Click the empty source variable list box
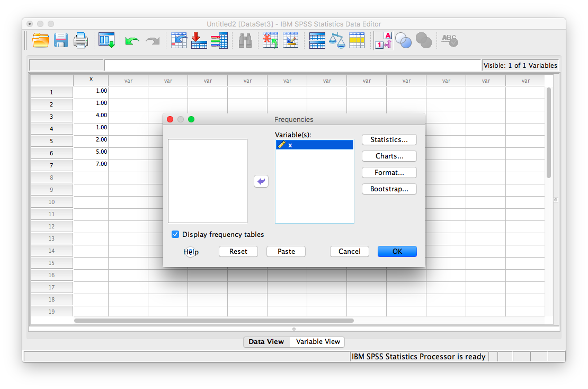588x389 pixels. [208, 181]
